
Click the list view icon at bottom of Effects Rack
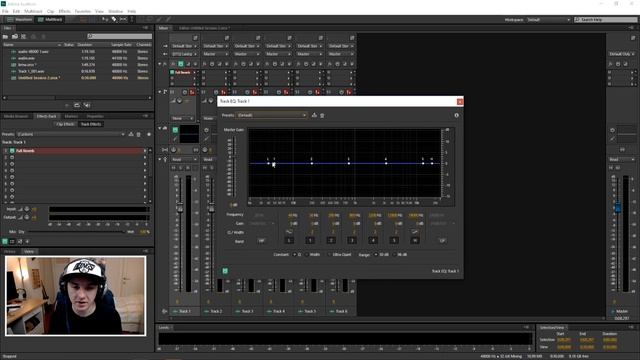pyautogui.click(x=12, y=242)
